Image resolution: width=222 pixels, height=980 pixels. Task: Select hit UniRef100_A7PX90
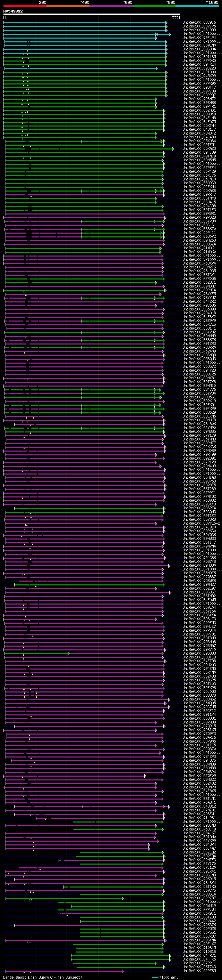[199, 84]
